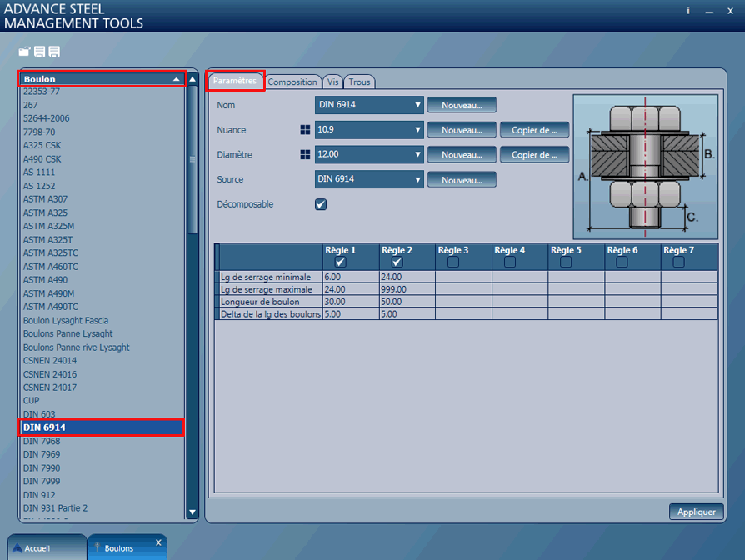Click the second save disk icon
Screen dimensions: 745x560
point(54,52)
